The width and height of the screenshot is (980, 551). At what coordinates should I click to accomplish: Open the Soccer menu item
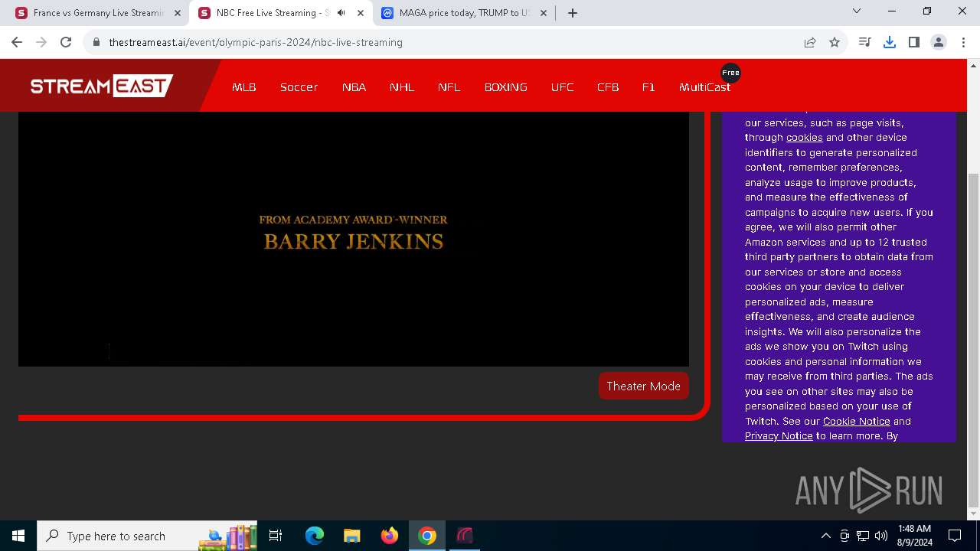click(x=299, y=87)
